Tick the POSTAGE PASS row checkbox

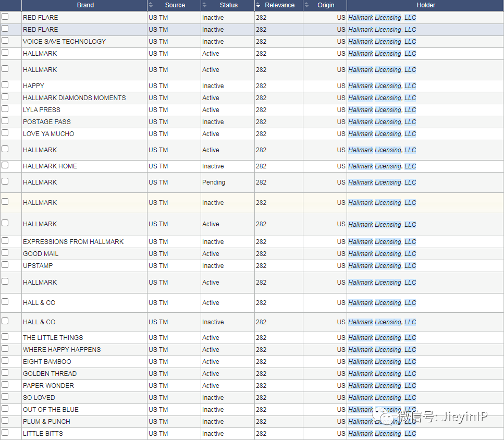click(5, 121)
